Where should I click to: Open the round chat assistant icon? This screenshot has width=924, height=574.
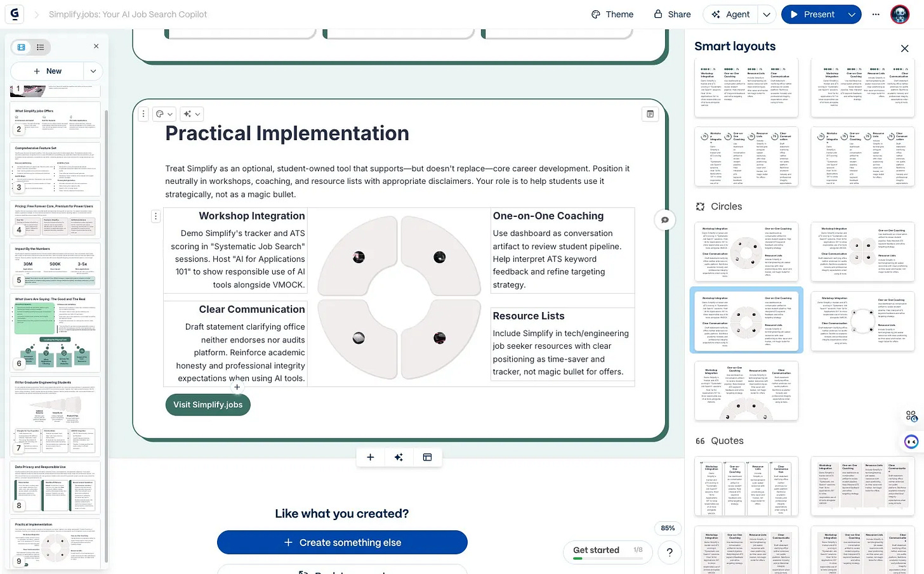click(912, 441)
